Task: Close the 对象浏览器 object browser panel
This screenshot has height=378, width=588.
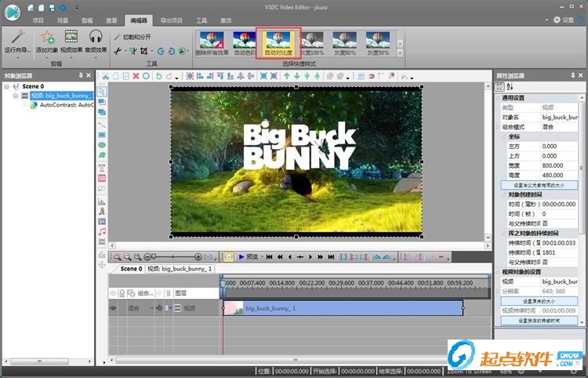Action: coord(89,75)
